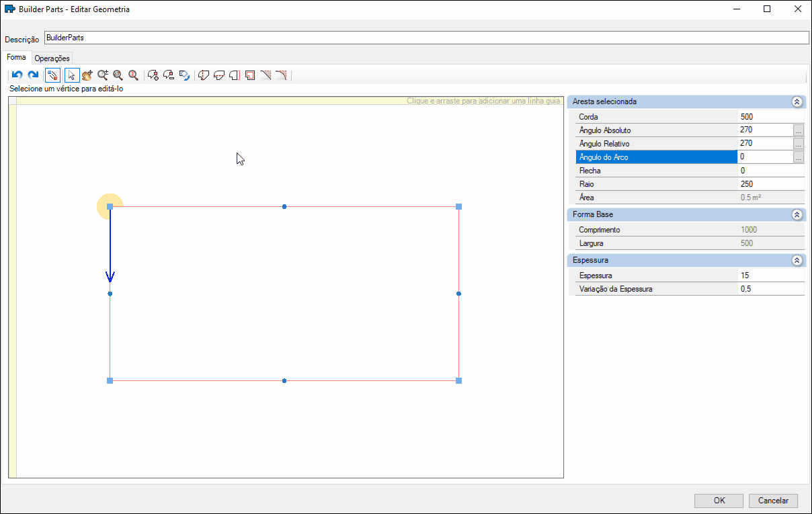
Task: Select the pointer selection tool
Action: [72, 75]
